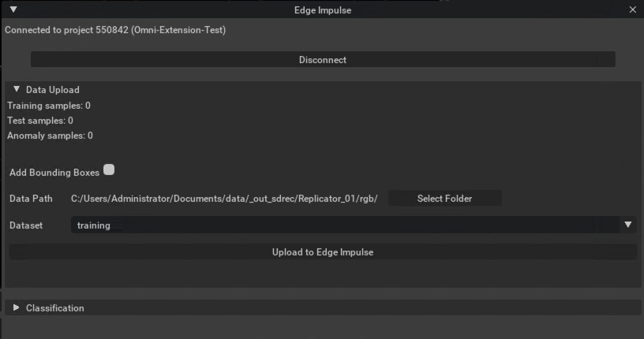Open the window options triangle menu

point(13,9)
